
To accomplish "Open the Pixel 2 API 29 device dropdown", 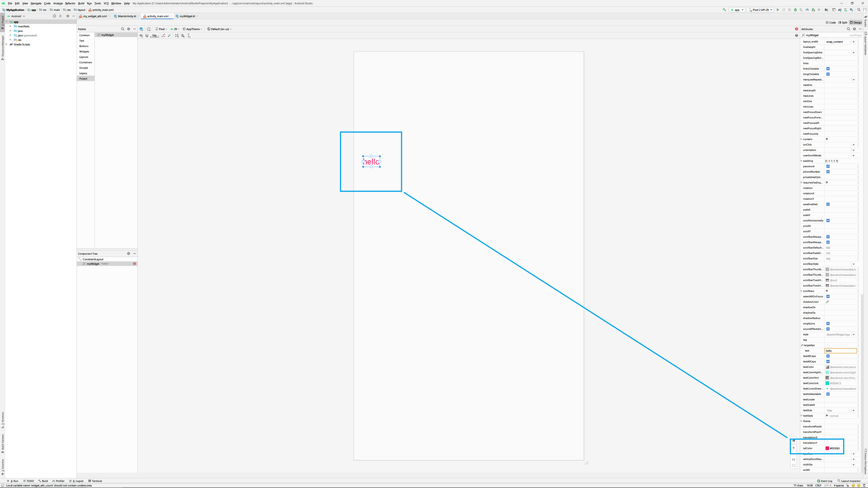I will (760, 10).
